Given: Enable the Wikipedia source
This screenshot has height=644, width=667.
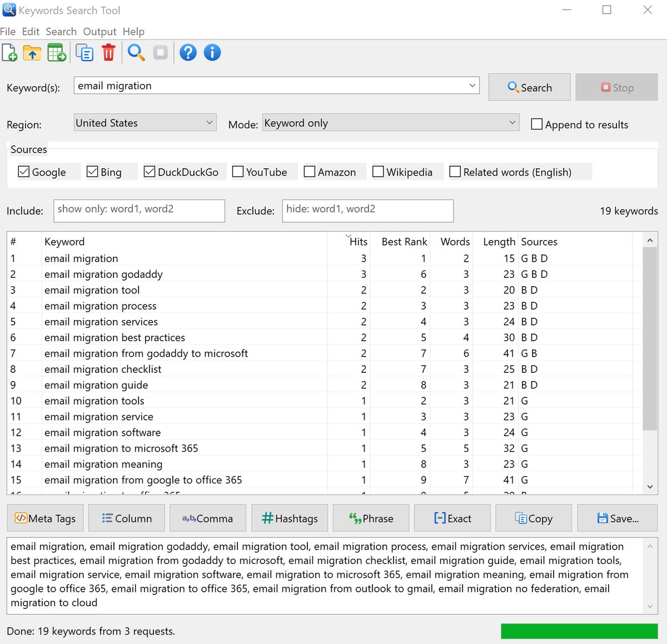Looking at the screenshot, I should point(378,172).
